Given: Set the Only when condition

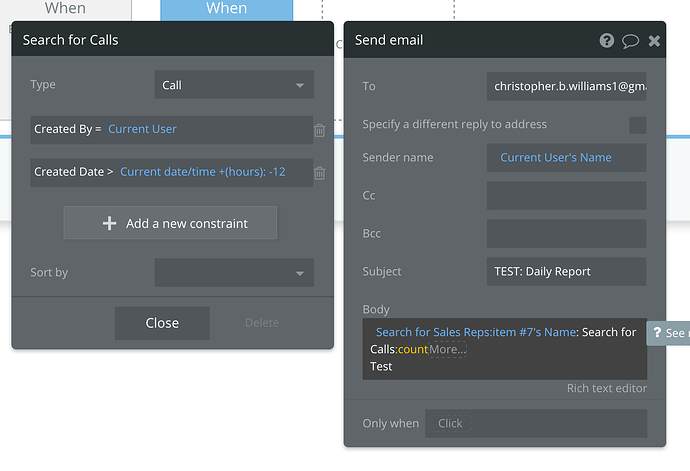Looking at the screenshot, I should pyautogui.click(x=536, y=423).
